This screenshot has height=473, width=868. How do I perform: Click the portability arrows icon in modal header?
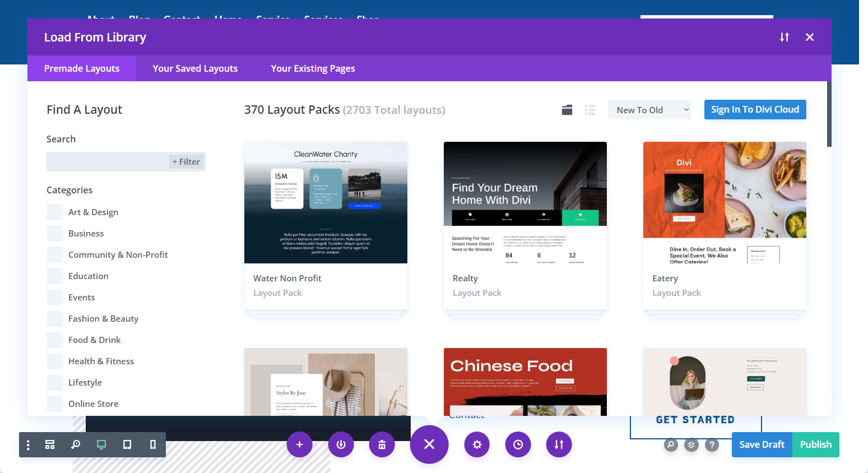click(785, 37)
